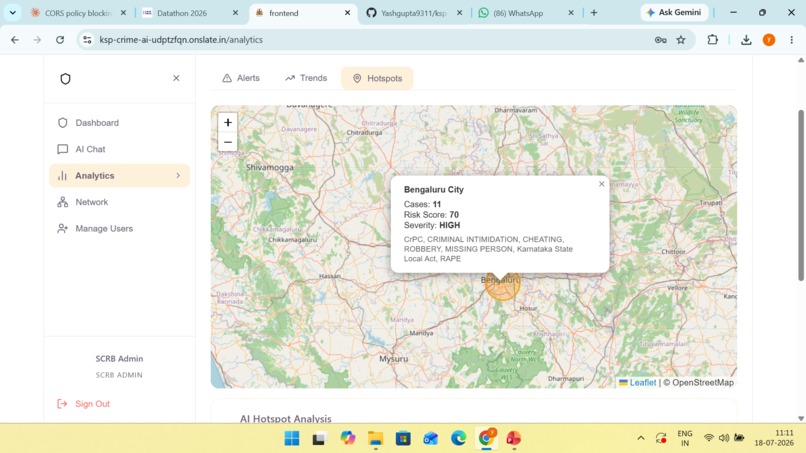Switch to the Alerts tab

click(241, 78)
